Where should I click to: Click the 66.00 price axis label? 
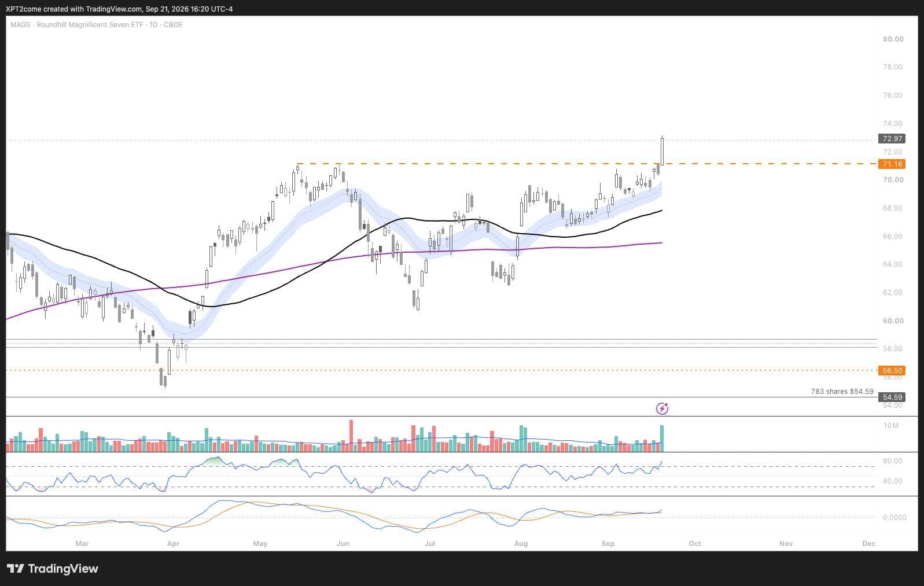[x=893, y=237]
